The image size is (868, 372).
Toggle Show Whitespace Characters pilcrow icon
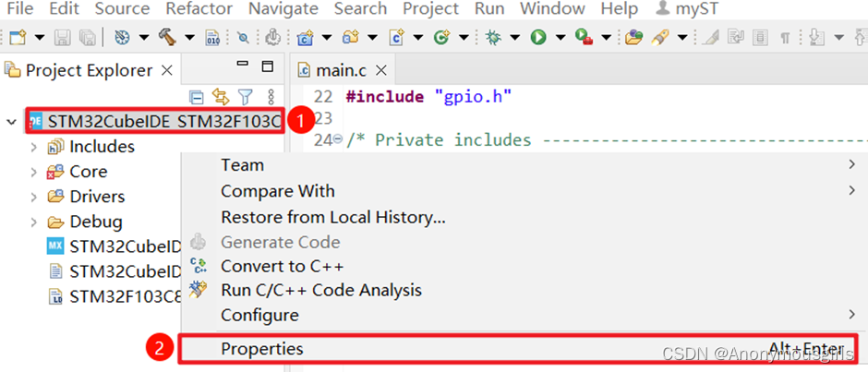(x=785, y=37)
